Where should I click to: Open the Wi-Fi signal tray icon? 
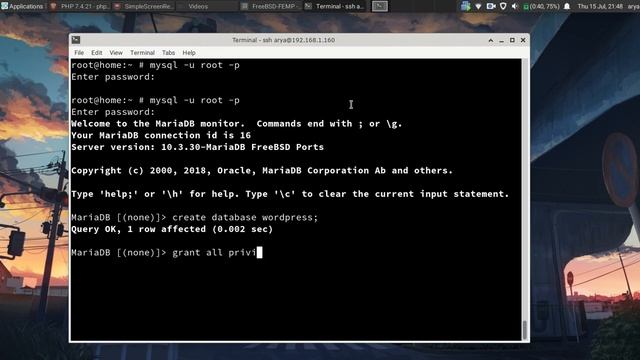[478, 6]
